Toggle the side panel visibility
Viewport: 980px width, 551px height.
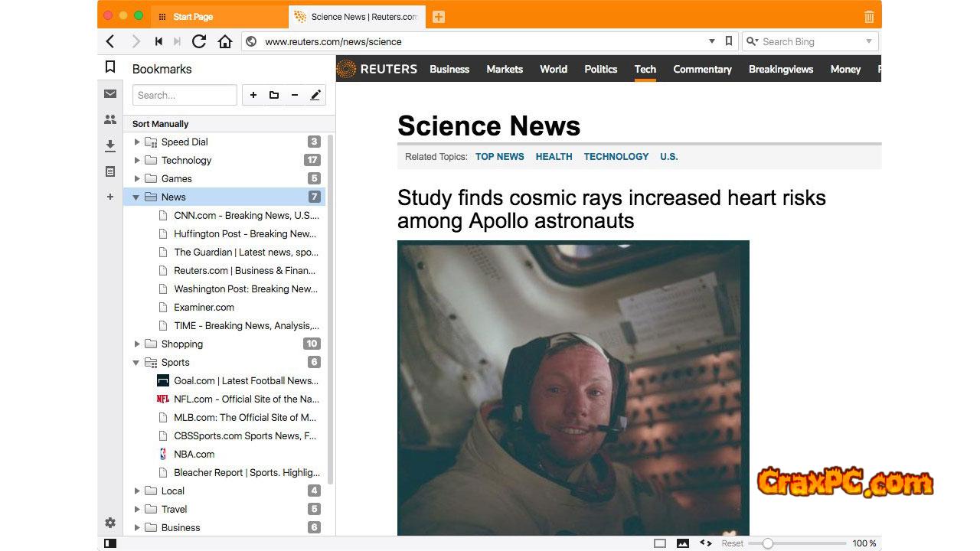pyautogui.click(x=110, y=543)
